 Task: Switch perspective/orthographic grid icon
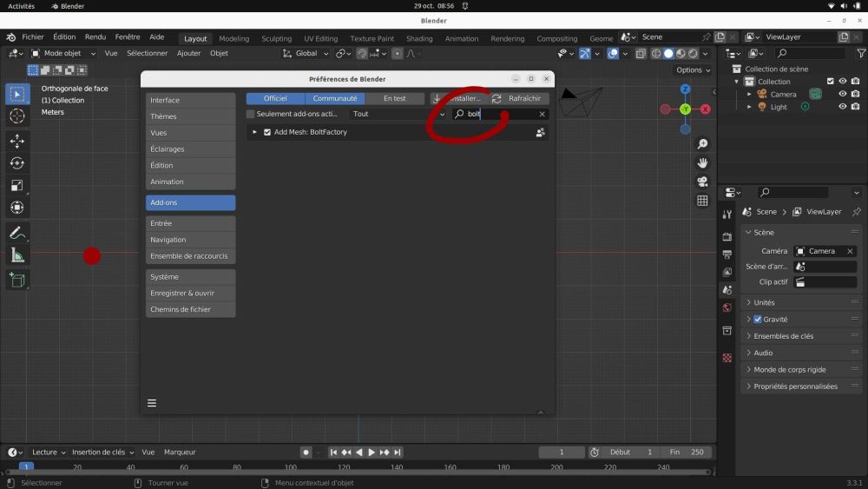(702, 201)
